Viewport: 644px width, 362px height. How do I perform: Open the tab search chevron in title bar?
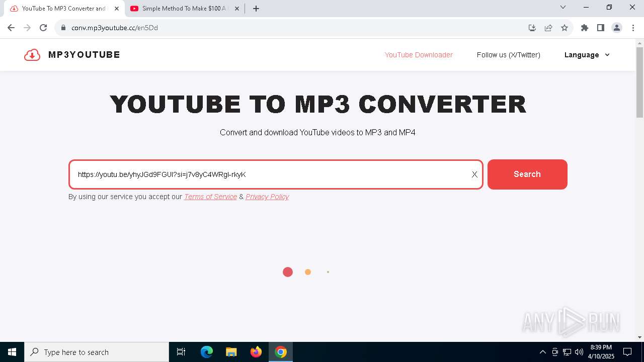(x=563, y=7)
